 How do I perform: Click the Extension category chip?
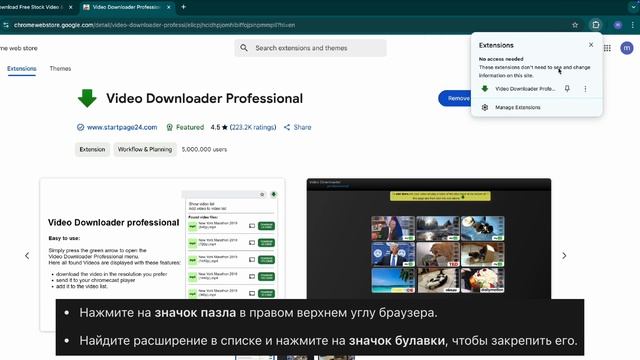click(92, 149)
